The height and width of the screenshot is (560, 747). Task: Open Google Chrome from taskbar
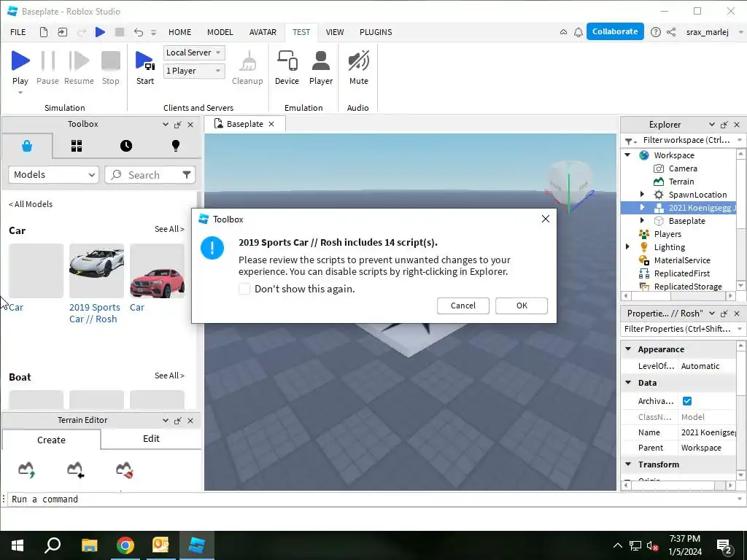pyautogui.click(x=125, y=545)
